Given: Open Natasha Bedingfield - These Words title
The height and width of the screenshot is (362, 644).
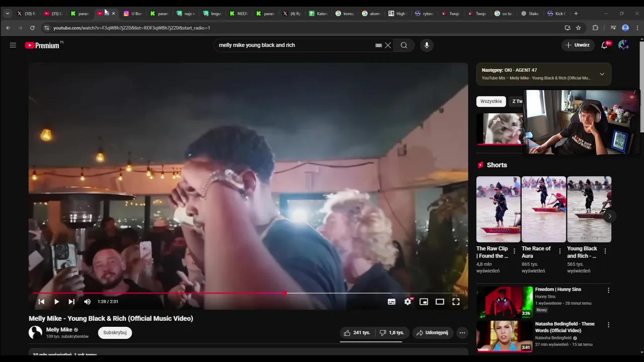Looking at the screenshot, I should (x=565, y=327).
